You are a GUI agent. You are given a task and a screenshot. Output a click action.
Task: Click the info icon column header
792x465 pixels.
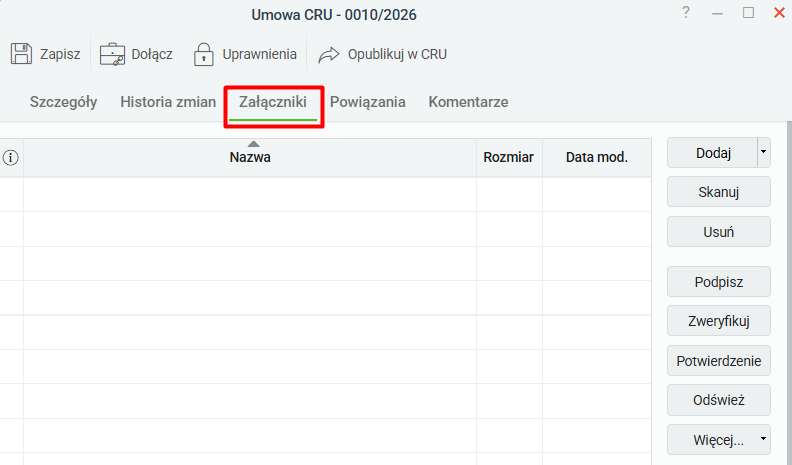(x=11, y=158)
